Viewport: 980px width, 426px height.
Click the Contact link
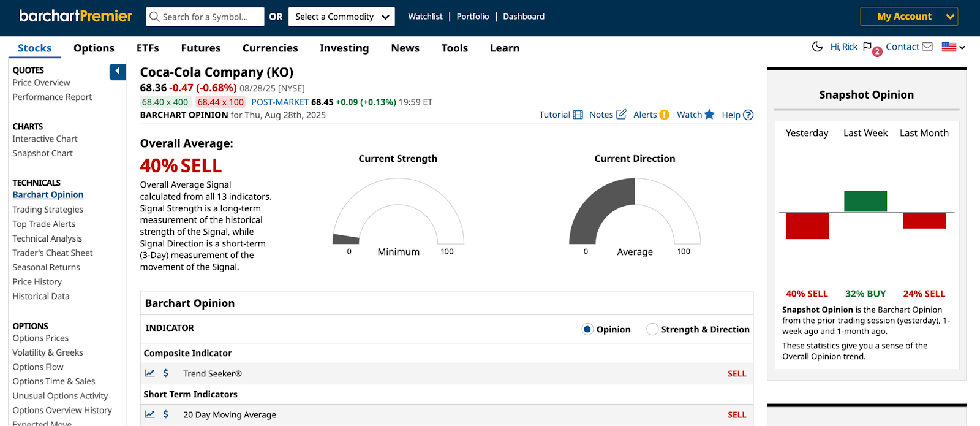902,47
